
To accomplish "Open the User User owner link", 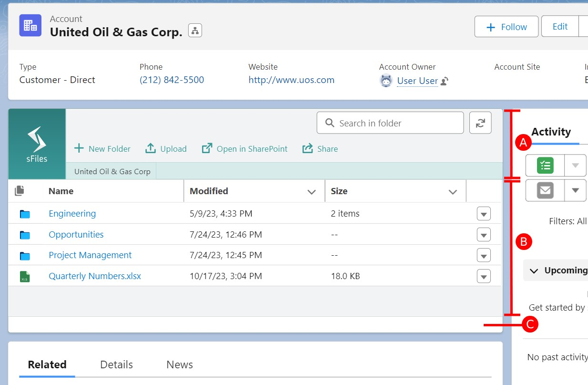I will (x=417, y=81).
